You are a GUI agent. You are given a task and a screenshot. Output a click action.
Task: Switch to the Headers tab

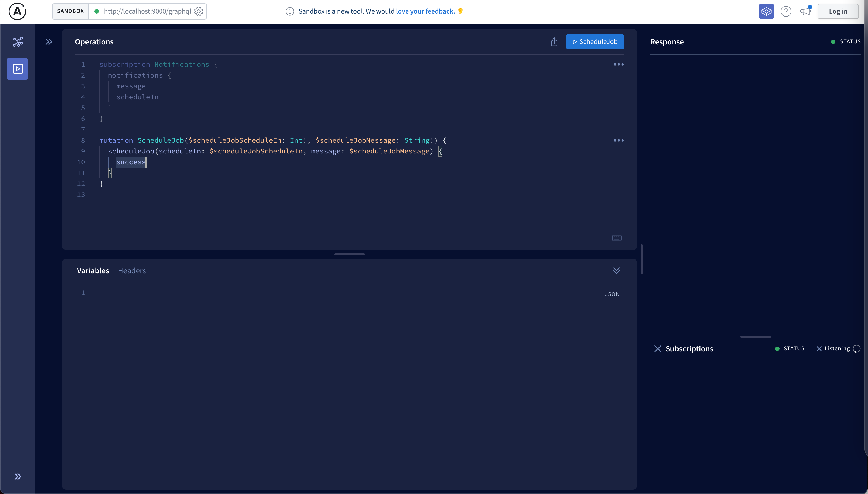pyautogui.click(x=132, y=271)
